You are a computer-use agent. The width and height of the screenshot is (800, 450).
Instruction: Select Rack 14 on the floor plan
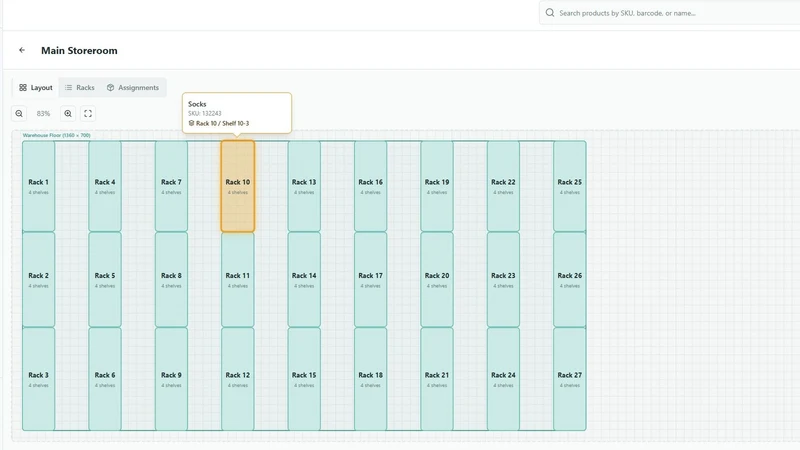tap(304, 280)
